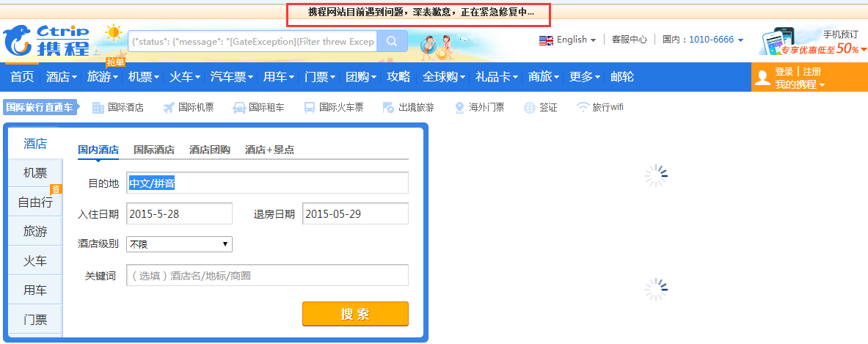The image size is (868, 344).
Task: Select the 用车 side tab
Action: coord(35,290)
